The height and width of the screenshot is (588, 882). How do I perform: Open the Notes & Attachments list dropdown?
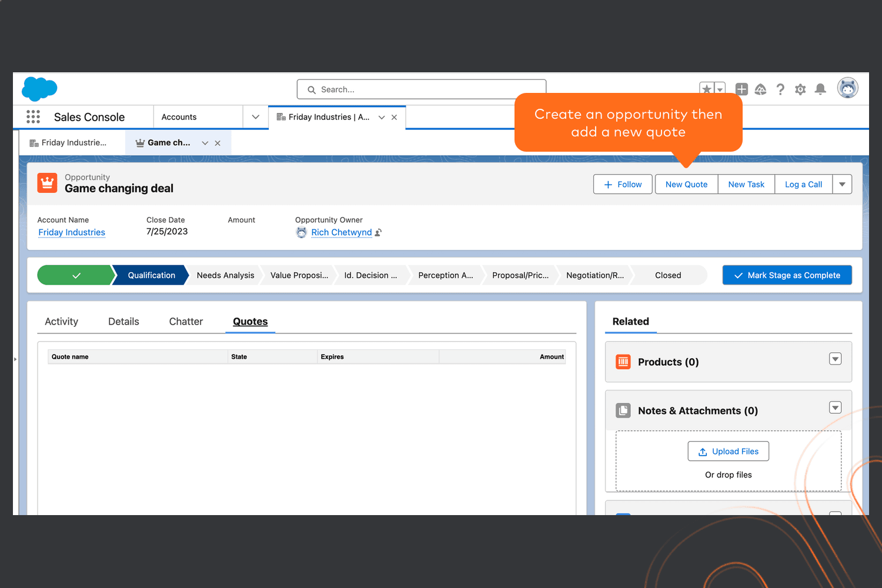pyautogui.click(x=835, y=407)
